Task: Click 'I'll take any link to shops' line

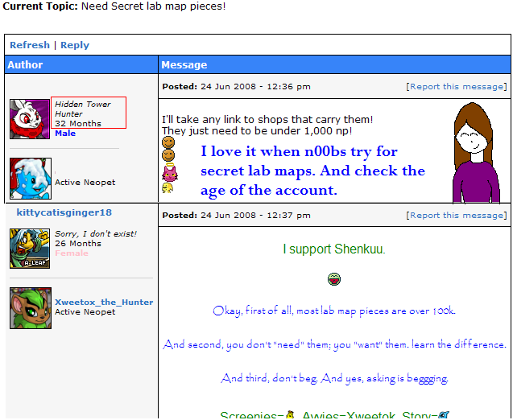Action: click(267, 119)
